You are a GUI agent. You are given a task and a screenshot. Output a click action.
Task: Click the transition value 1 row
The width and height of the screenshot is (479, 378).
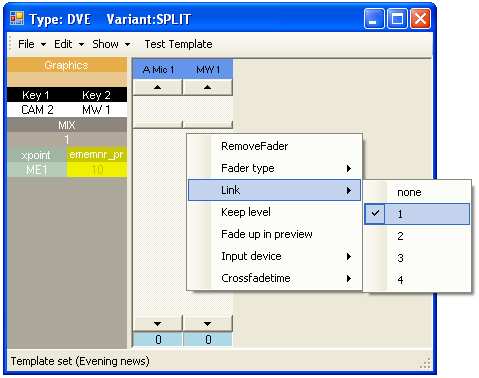point(67,140)
